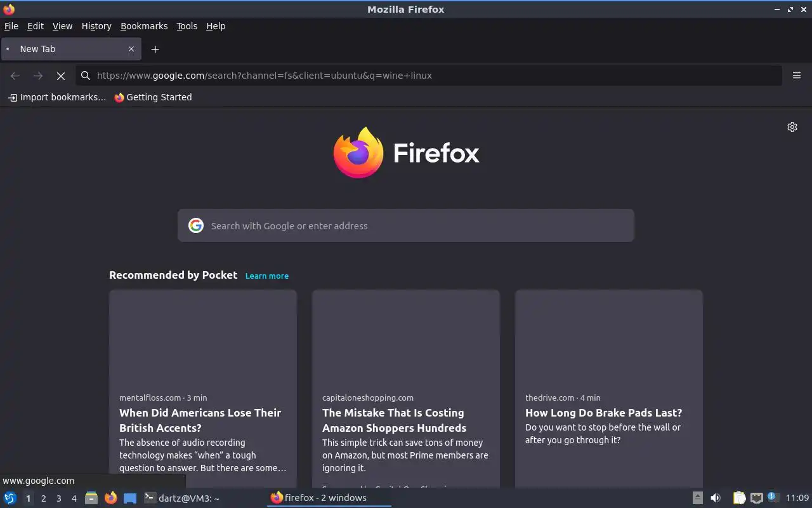Image resolution: width=812 pixels, height=508 pixels.
Task: Expand the firefox - 2 windows taskbar group
Action: click(x=329, y=498)
